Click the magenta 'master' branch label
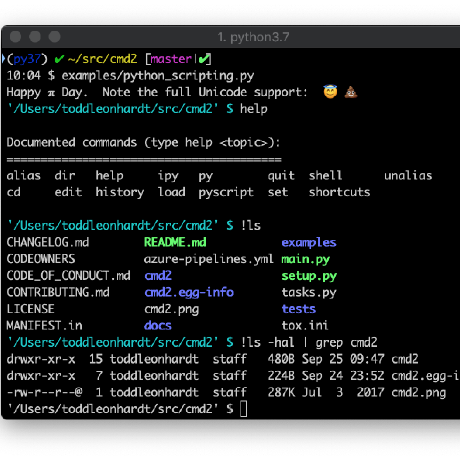Screen dimensions: 460x460 tap(171, 59)
